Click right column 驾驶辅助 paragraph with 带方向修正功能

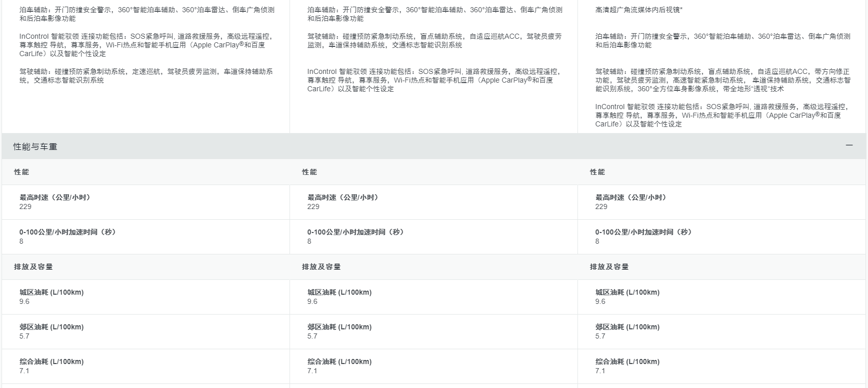point(723,80)
